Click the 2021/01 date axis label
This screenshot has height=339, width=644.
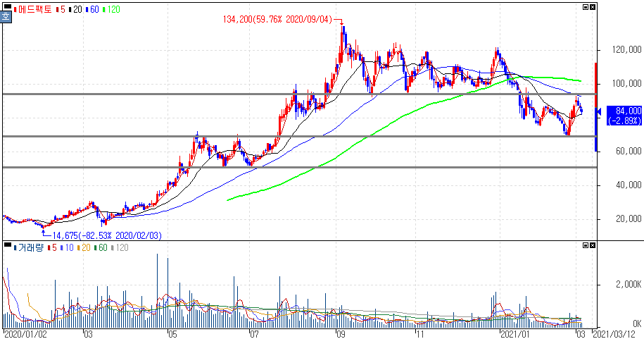pos(514,333)
